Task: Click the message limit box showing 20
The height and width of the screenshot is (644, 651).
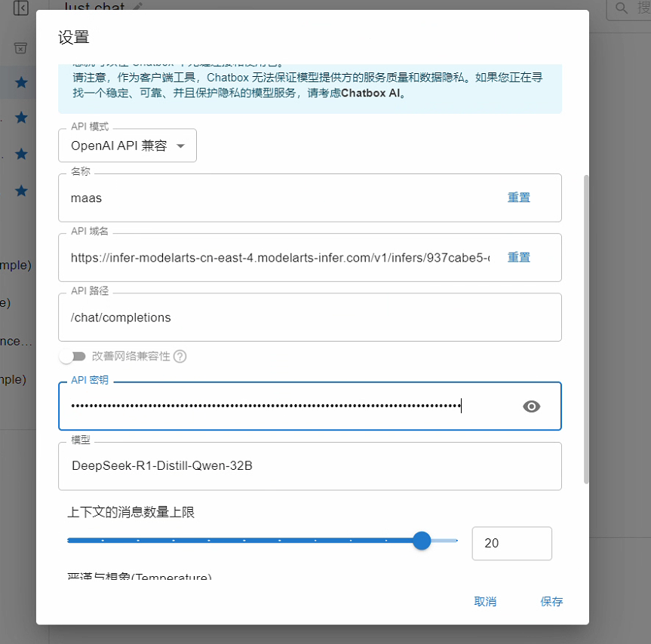Action: click(x=511, y=543)
